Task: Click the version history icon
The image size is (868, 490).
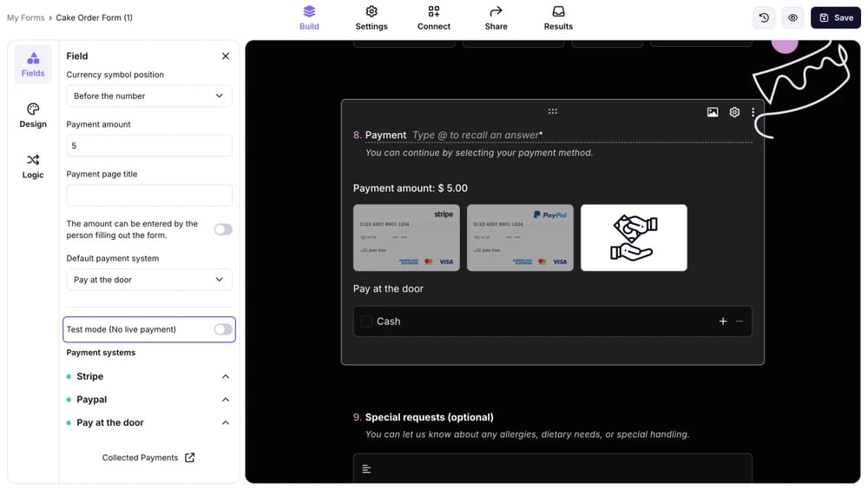Action: tap(764, 17)
